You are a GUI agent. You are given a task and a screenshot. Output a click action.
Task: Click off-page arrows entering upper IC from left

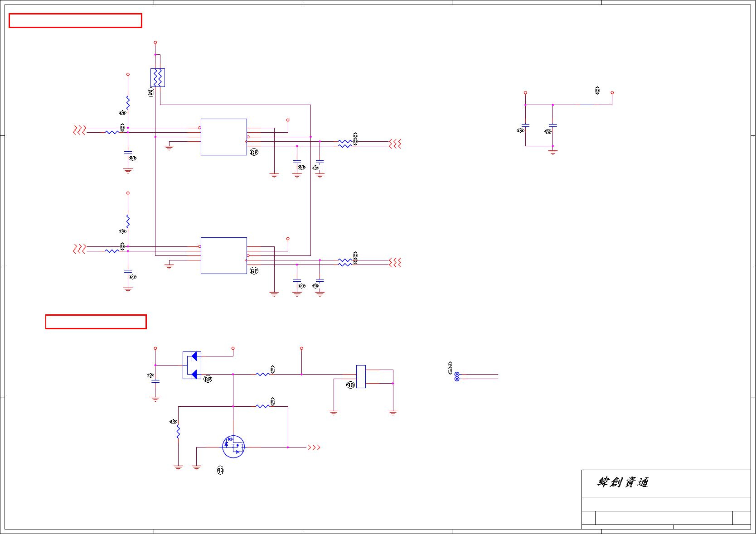click(x=79, y=130)
